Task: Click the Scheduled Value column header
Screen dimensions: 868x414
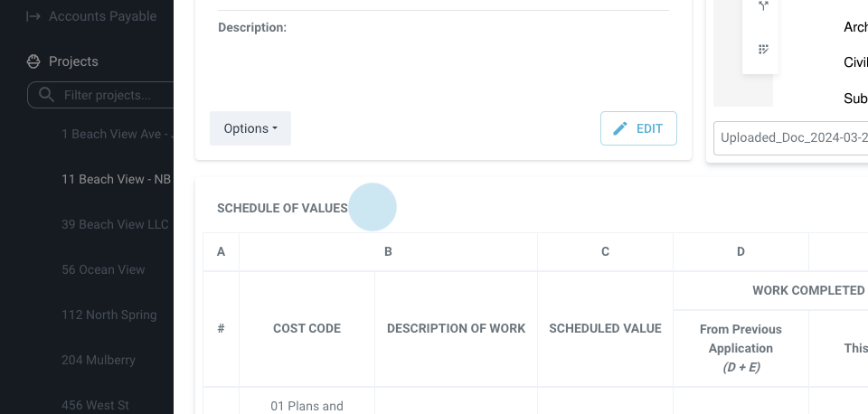Action: pos(605,328)
